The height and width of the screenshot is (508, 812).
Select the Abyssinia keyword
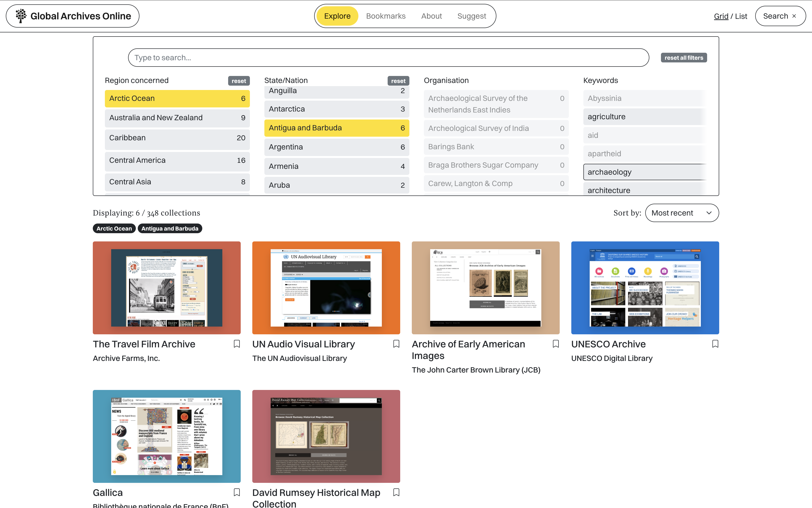645,98
